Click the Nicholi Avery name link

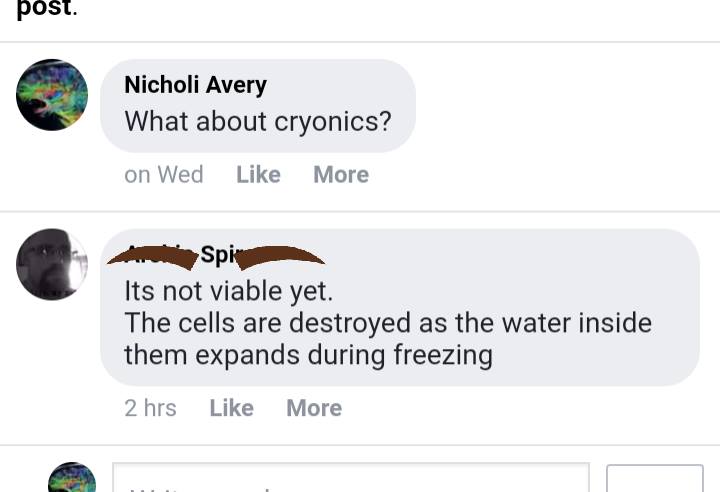tap(195, 85)
